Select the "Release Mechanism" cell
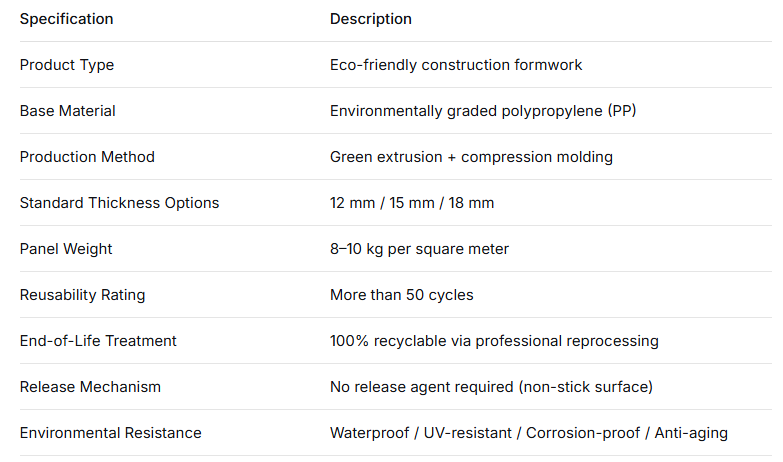The height and width of the screenshot is (462, 783). pos(90,387)
